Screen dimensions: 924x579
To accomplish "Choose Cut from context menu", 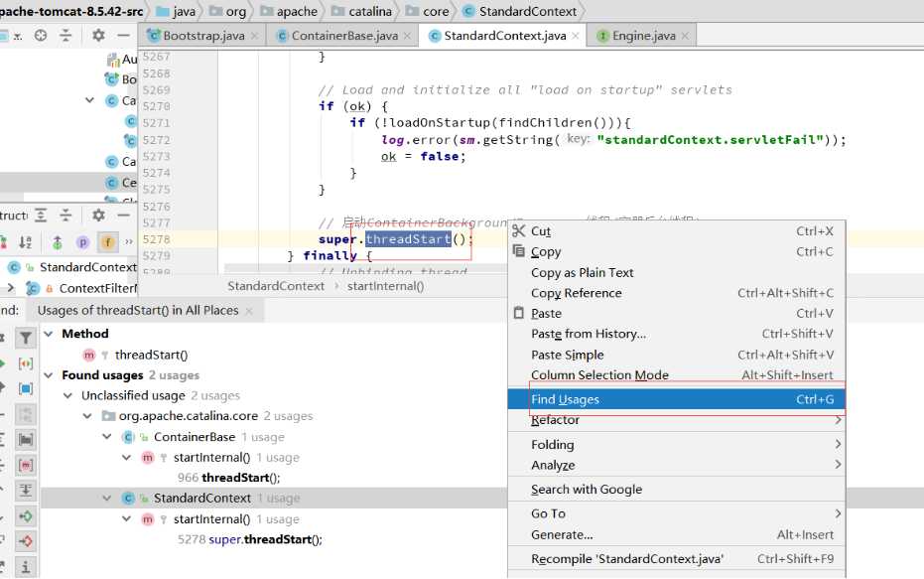I will [x=677, y=231].
